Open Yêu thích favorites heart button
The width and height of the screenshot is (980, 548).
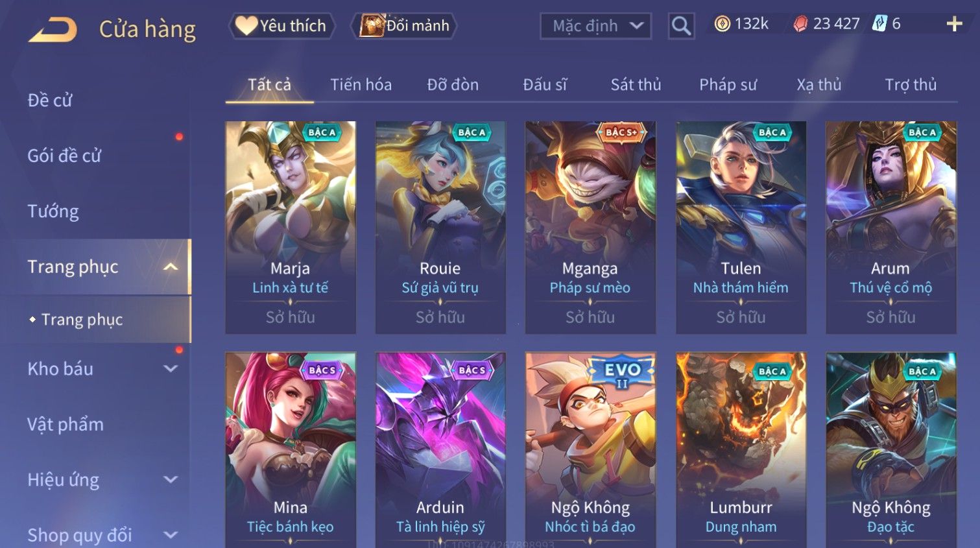281,26
